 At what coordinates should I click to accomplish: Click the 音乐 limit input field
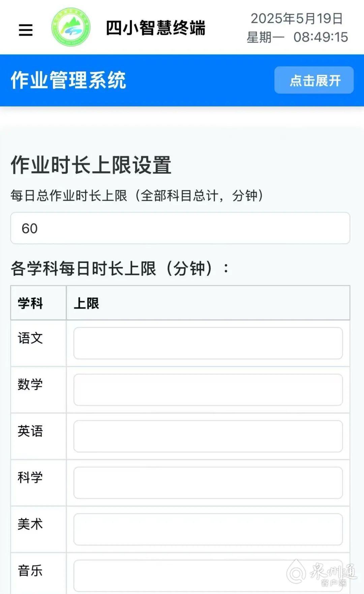click(x=208, y=575)
